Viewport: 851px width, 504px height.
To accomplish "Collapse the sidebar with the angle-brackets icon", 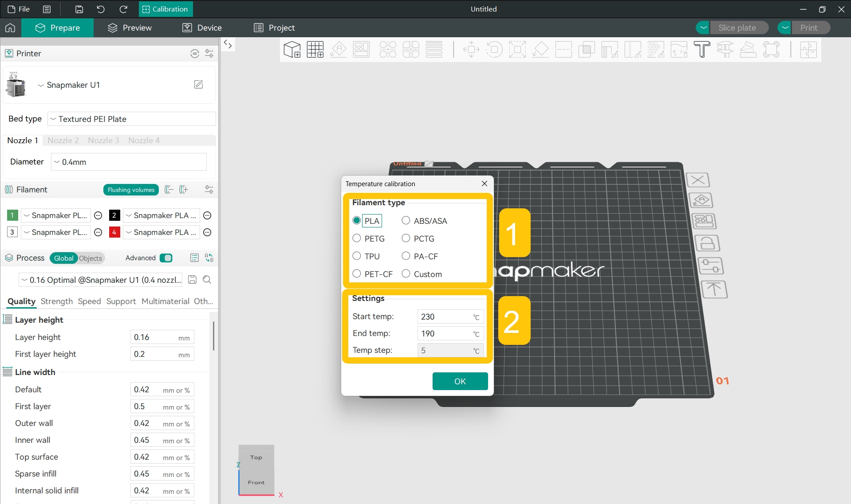I will (x=228, y=43).
